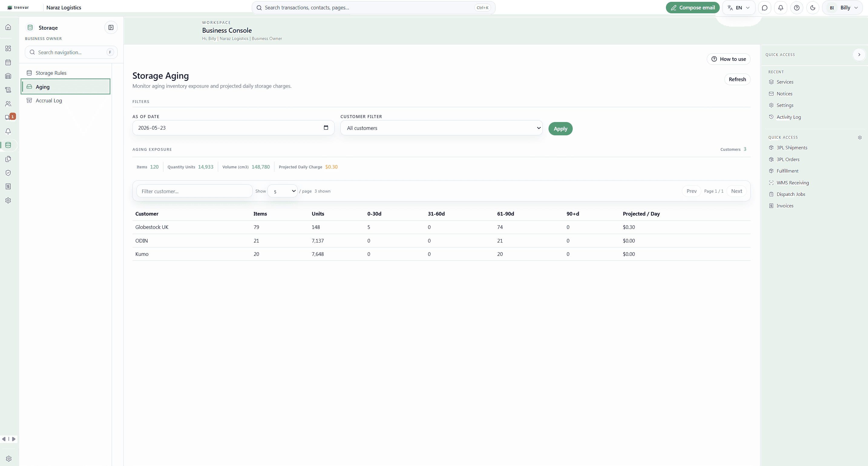Image resolution: width=868 pixels, height=466 pixels.
Task: Click the Next page button
Action: (x=737, y=191)
